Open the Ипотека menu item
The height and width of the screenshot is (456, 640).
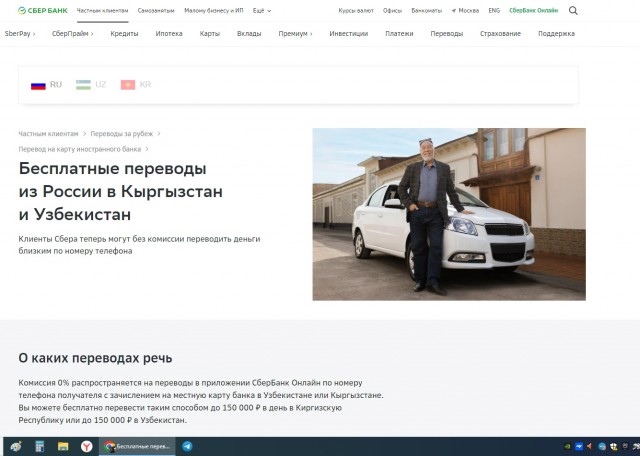click(x=169, y=34)
